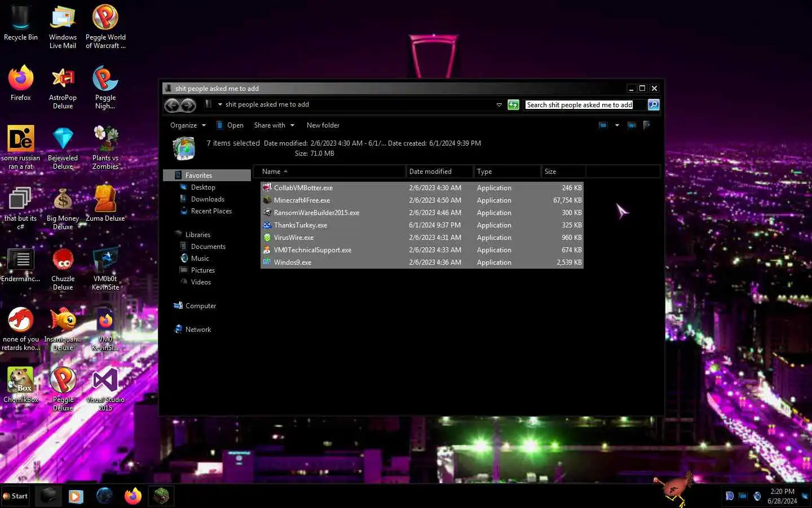The image size is (812, 508).
Task: Select the Visual Studio 2015 desktop icon
Action: (x=105, y=389)
